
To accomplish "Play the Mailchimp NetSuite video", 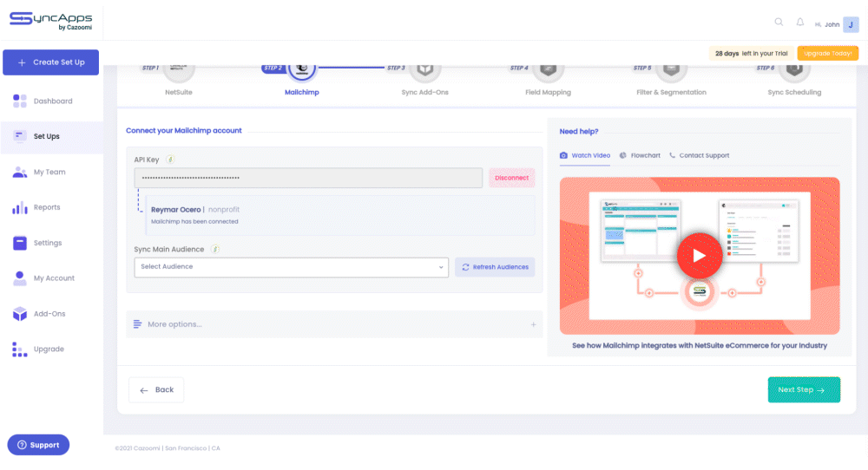I will pos(700,256).
